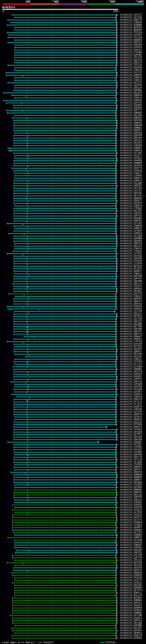Select the UniRef100_A7P8C9 label
Image resolution: width=146 pixels, height=644 pixels.
[131, 47]
